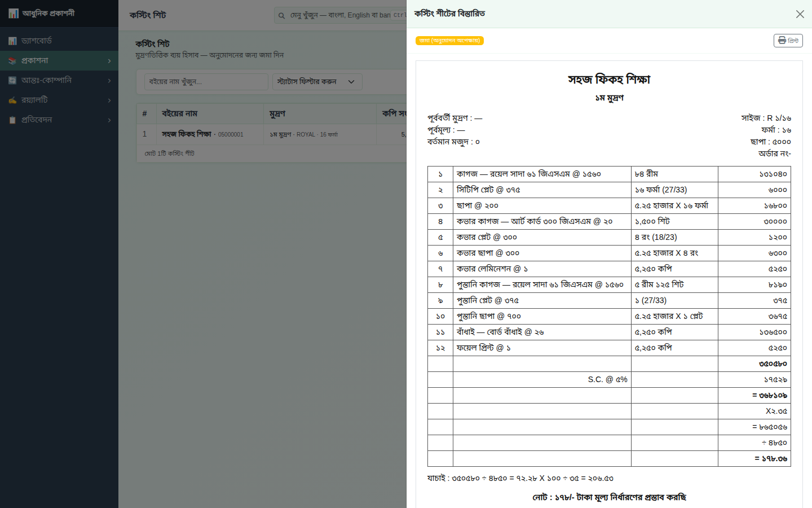Select the সহজ ফিকহ শিক্ষা table row
Viewport: 812px width, 508px height.
[272, 134]
